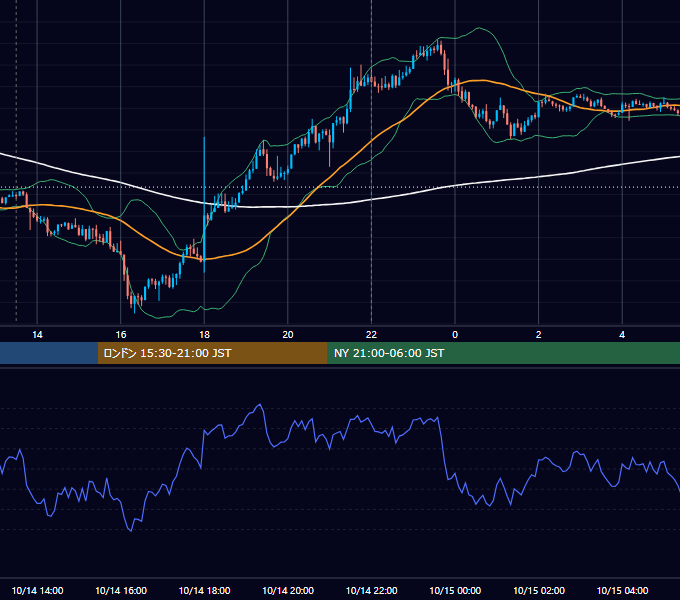Select the NY 21:00-06:00 JST session bar
Viewport: 680px width, 600px height.
(503, 353)
